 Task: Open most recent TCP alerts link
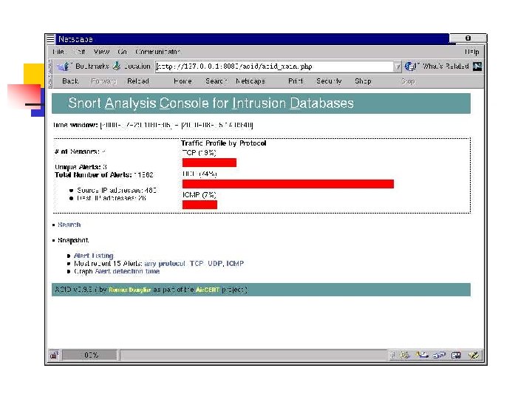(197, 264)
